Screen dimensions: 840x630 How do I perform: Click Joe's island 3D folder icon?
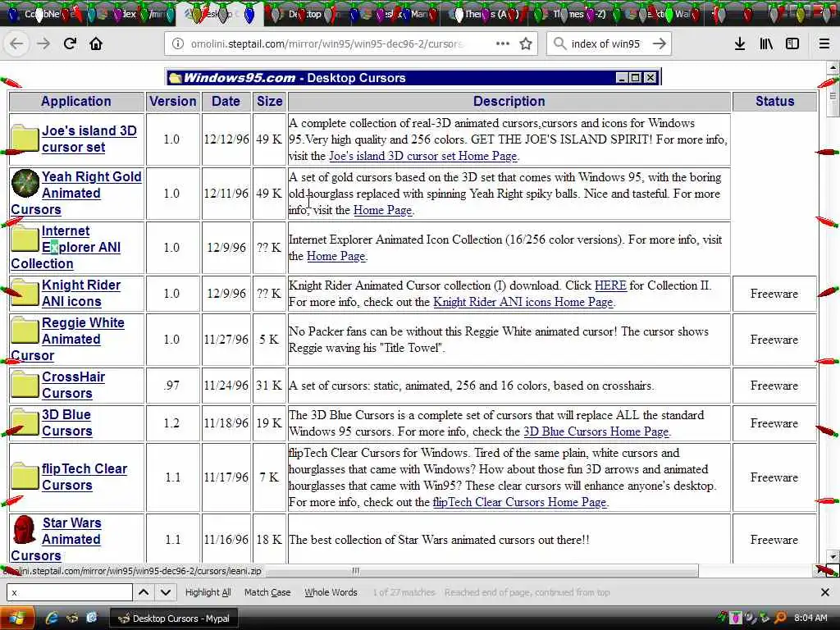(x=25, y=139)
